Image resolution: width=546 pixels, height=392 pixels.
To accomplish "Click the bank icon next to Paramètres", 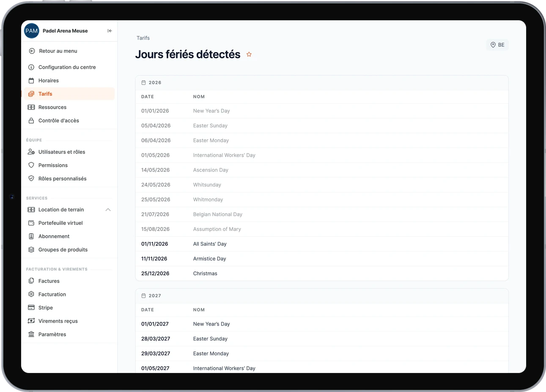I will tap(31, 334).
